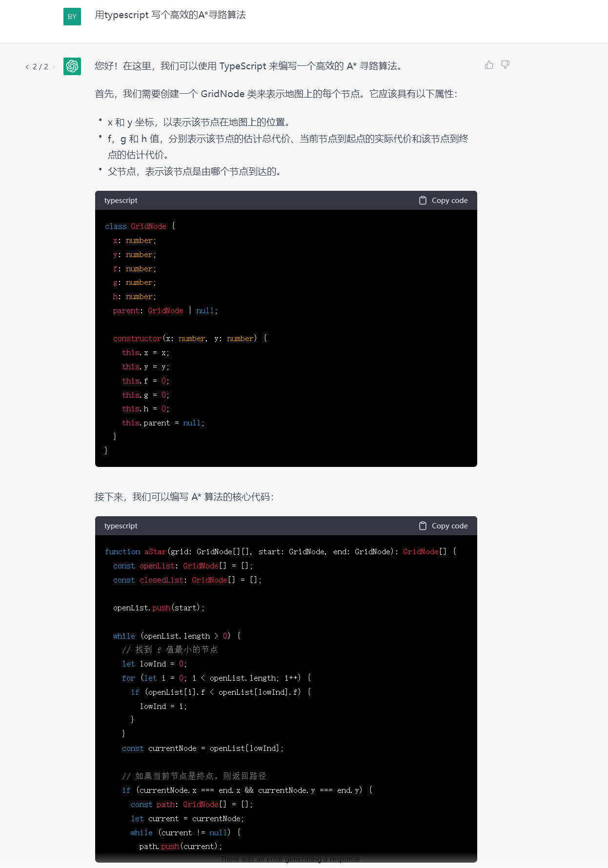Click the line 'const closedList: GridNode[] = [];'

tap(187, 580)
